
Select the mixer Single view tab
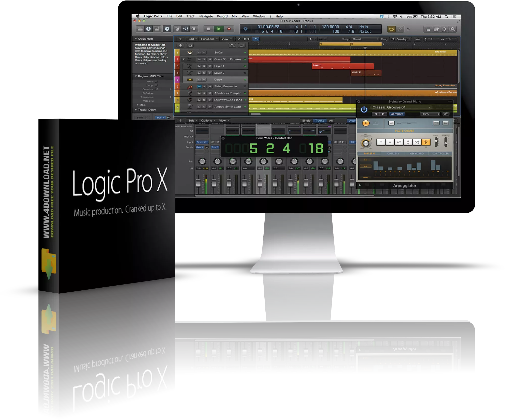coord(306,121)
